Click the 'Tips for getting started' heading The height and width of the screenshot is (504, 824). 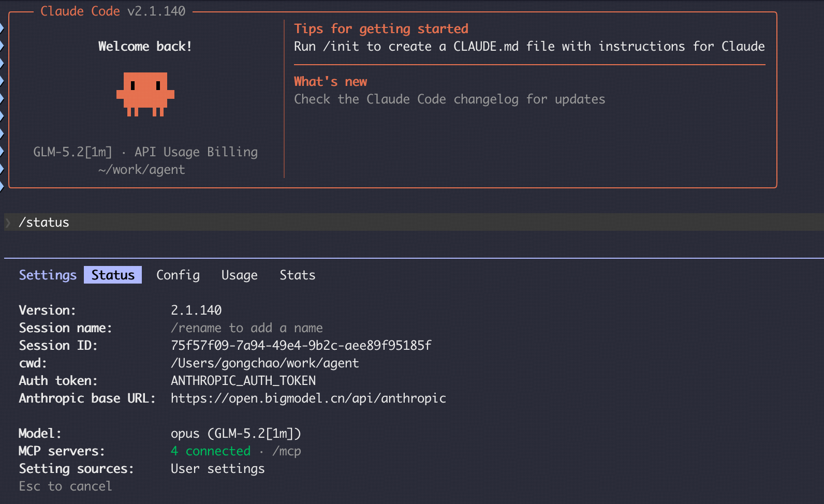381,28
